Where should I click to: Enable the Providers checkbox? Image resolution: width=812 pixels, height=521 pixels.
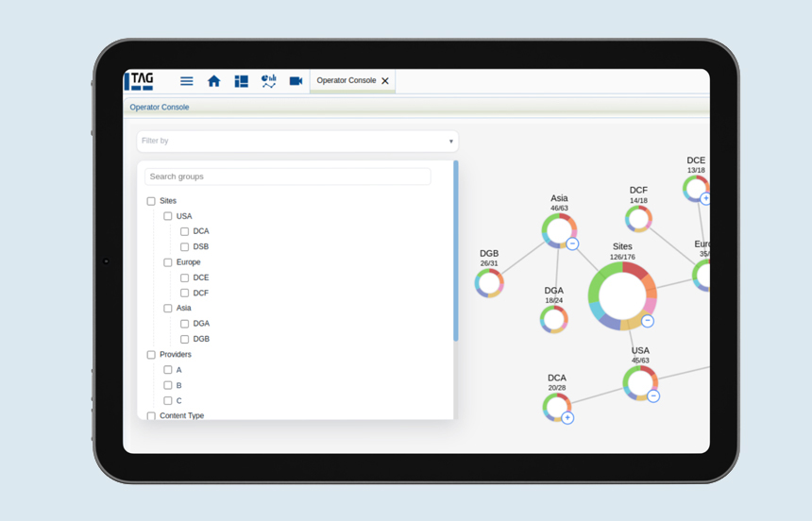(151, 355)
